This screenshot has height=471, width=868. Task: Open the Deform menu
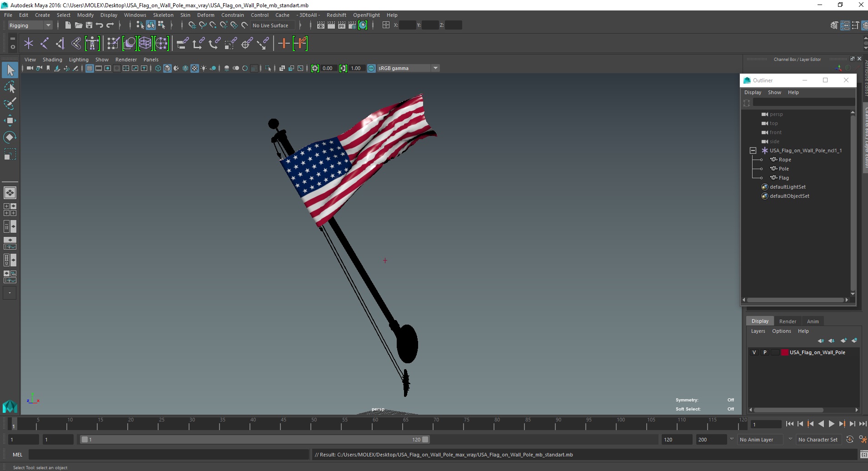click(x=206, y=15)
